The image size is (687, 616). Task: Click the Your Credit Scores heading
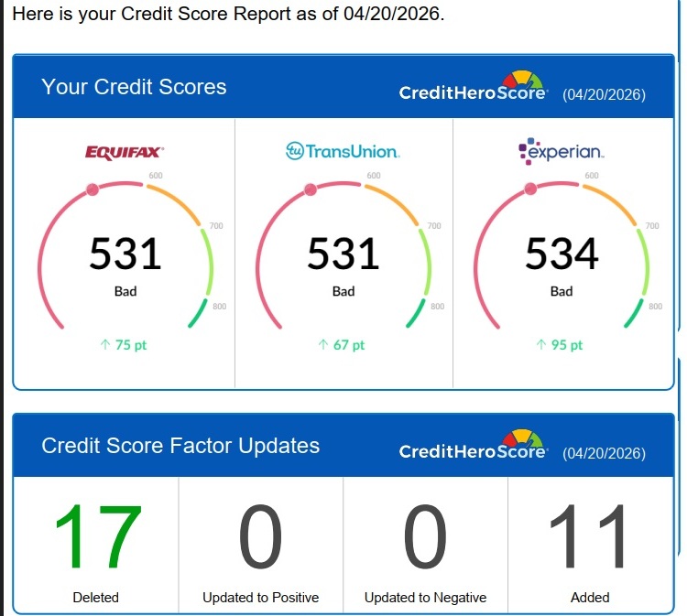(134, 87)
